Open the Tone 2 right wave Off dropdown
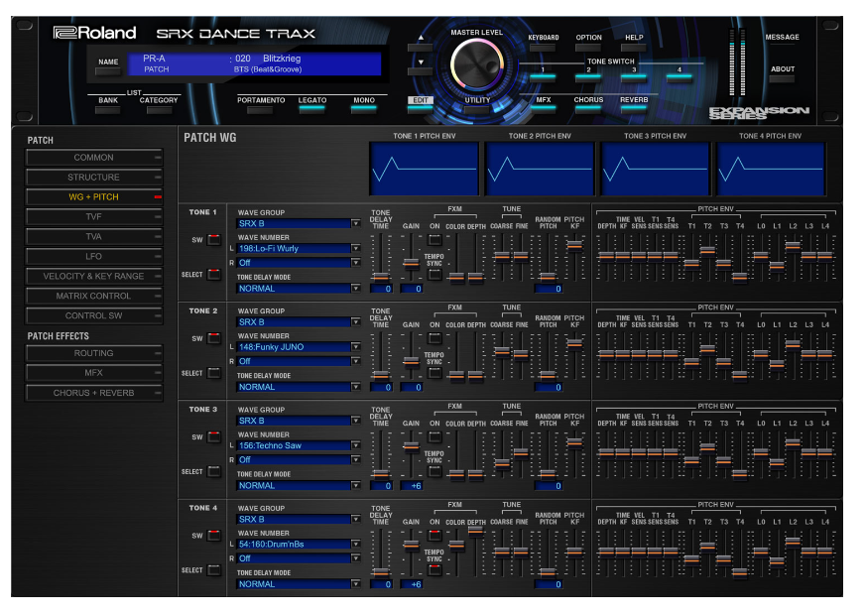This screenshot has width=865, height=616. pyautogui.click(x=299, y=361)
